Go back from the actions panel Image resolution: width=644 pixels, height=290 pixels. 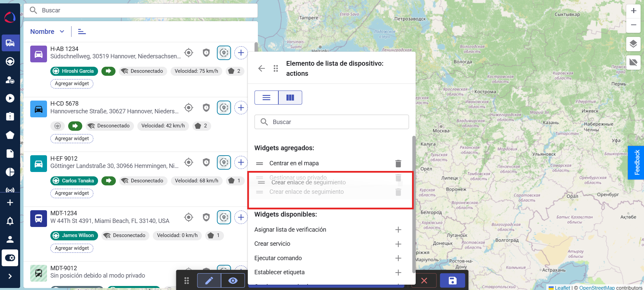pos(262,68)
